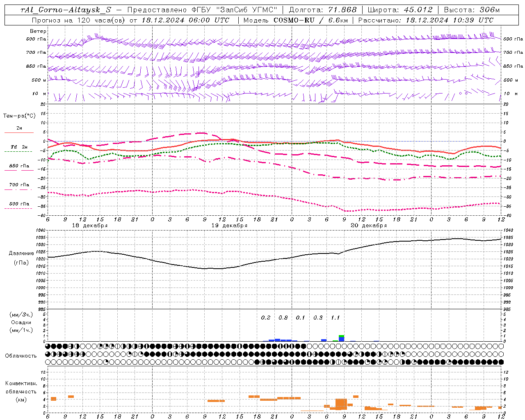Viewport: 525px width, 420px height.
Task: Click the Td 2м dew point legend entry
Action: [19, 147]
